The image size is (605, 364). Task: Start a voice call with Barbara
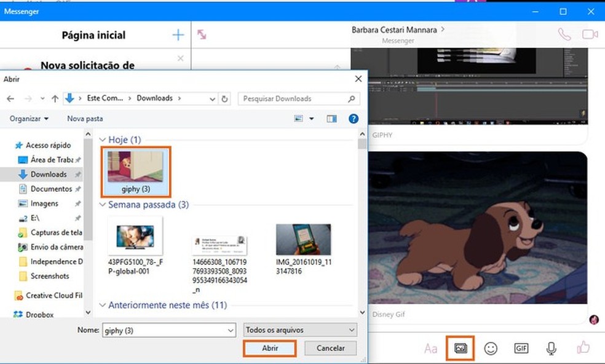point(564,34)
